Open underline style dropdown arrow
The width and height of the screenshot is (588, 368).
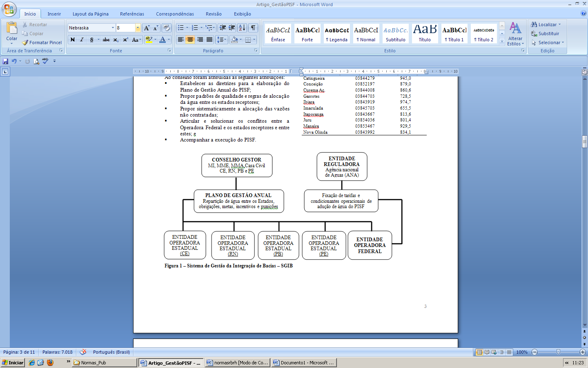click(x=98, y=40)
